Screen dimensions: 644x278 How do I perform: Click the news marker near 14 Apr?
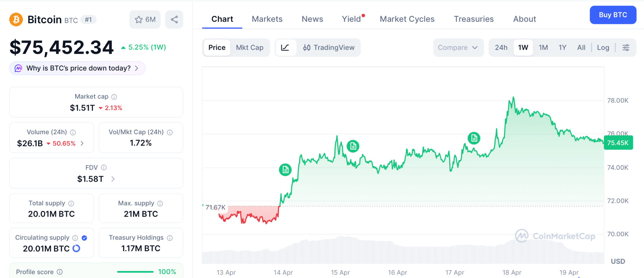285,170
